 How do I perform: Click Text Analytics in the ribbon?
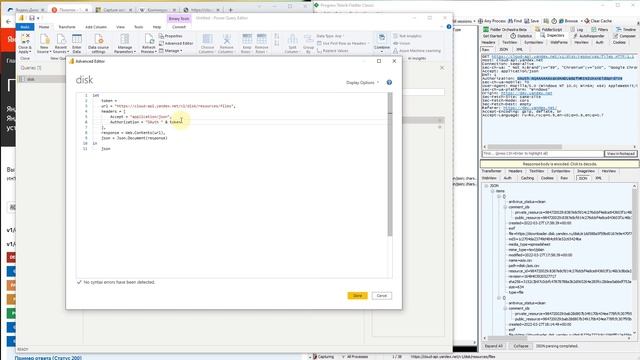point(407,36)
